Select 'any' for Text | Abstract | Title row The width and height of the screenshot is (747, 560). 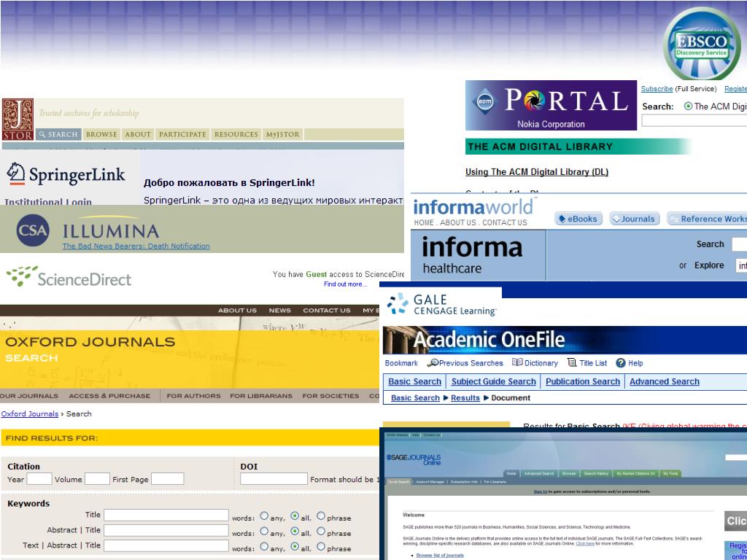(264, 547)
